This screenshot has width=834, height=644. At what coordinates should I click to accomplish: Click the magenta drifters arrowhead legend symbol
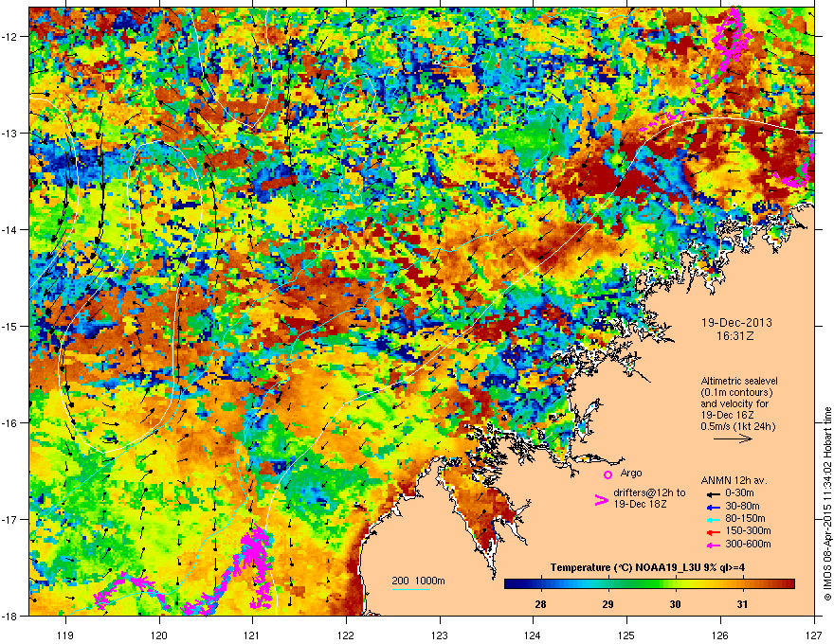coord(601,499)
